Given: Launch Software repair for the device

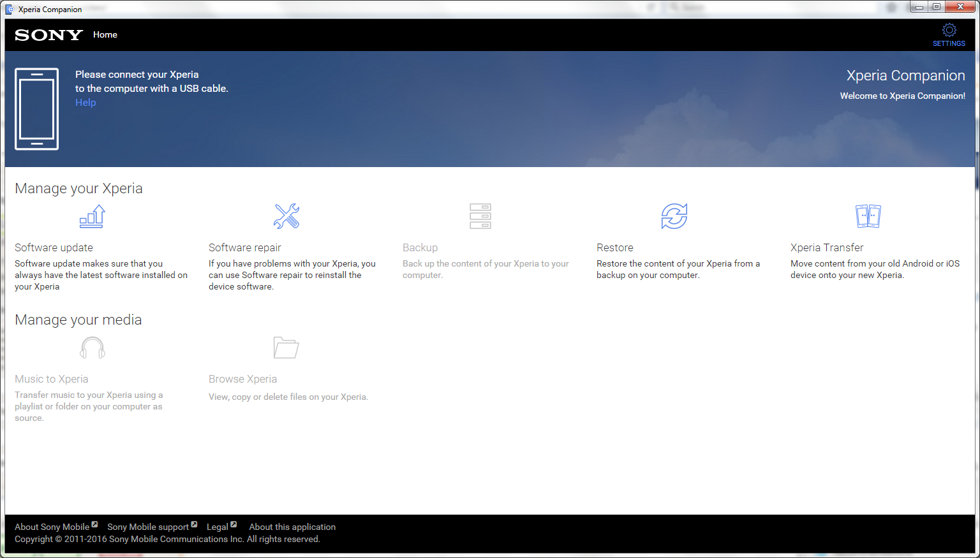Looking at the screenshot, I should 286,216.
